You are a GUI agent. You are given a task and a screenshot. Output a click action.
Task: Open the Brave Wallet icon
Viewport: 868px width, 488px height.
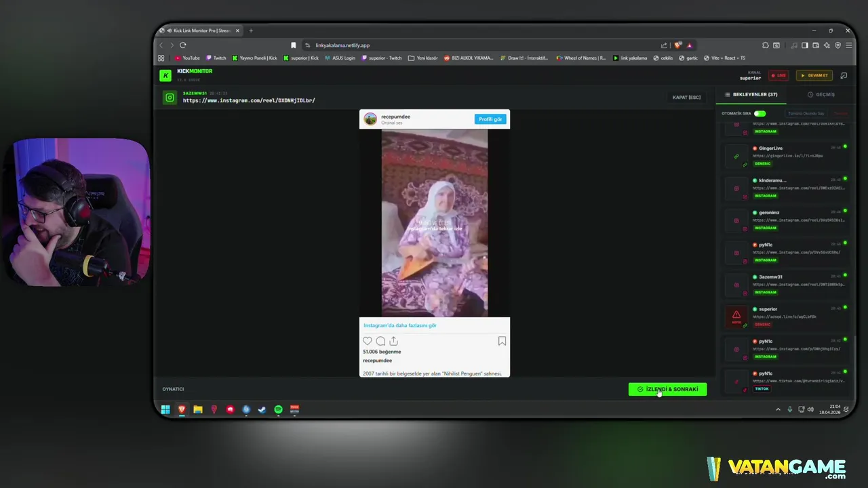click(x=816, y=45)
